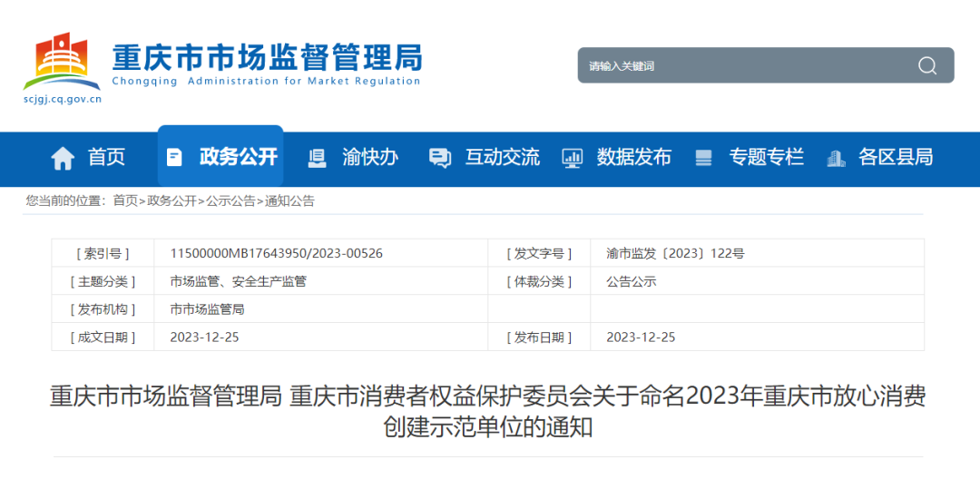
Task: Click the stack icon beside 专题专栏
Action: pos(704,158)
